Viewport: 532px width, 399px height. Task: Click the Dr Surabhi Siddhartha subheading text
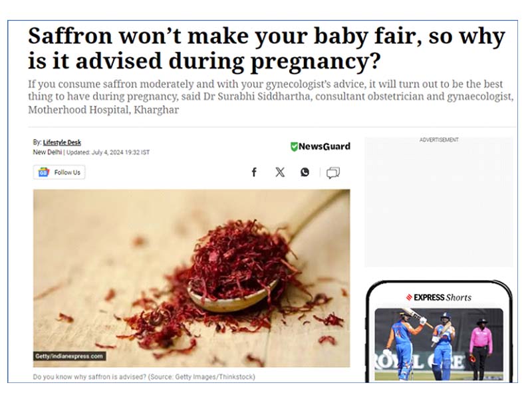pyautogui.click(x=271, y=96)
